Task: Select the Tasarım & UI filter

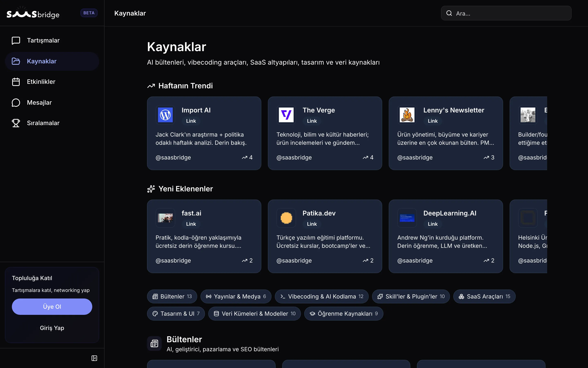Action: 176,313
